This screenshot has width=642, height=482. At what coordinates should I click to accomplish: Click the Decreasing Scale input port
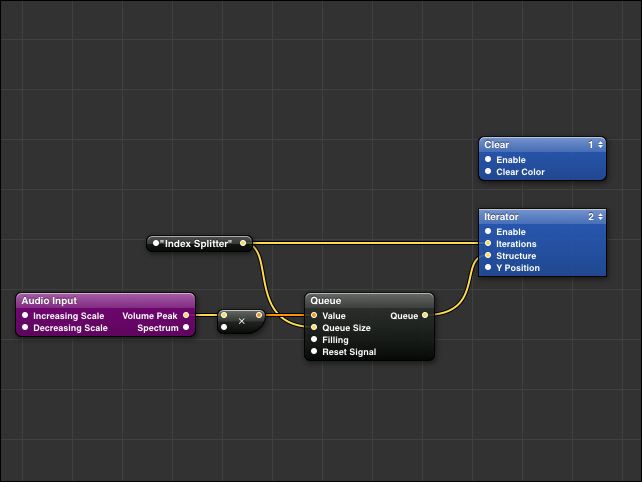[26, 328]
